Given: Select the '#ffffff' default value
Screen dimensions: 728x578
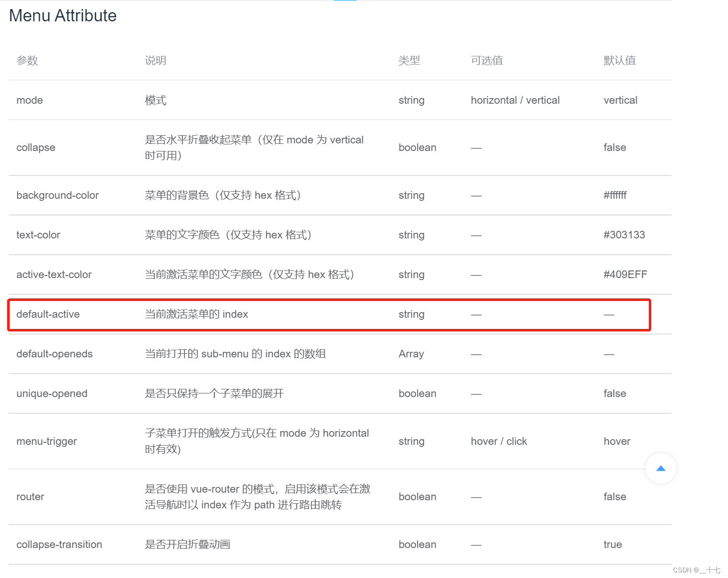Looking at the screenshot, I should (615, 195).
